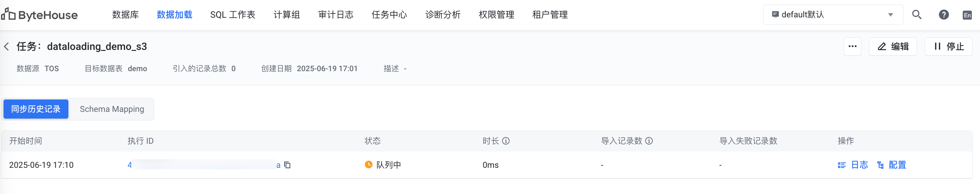Viewport: 980px width, 194px height.
Task: Open the more options ellipsis button
Action: click(852, 46)
